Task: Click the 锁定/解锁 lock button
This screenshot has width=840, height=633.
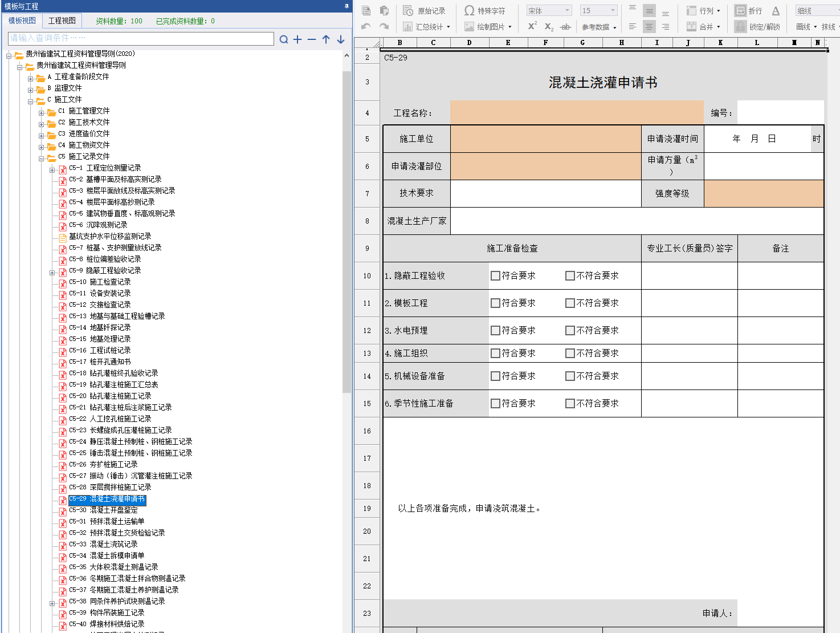Action: tap(757, 27)
